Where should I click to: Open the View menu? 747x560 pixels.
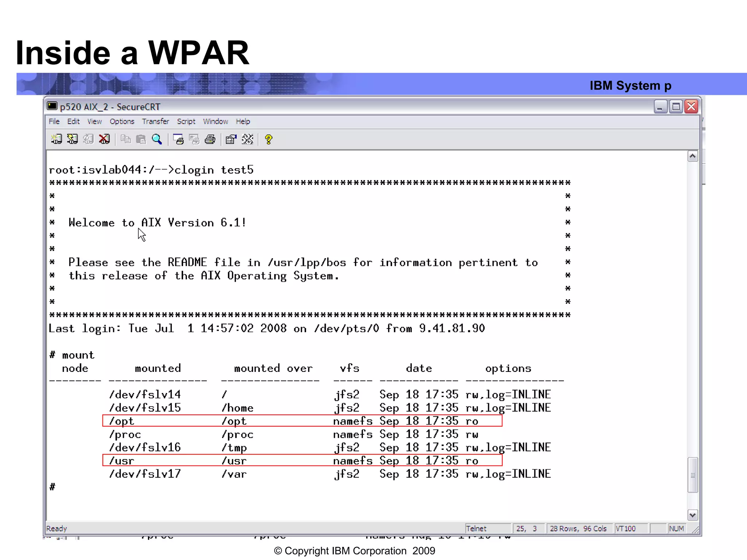tap(94, 121)
